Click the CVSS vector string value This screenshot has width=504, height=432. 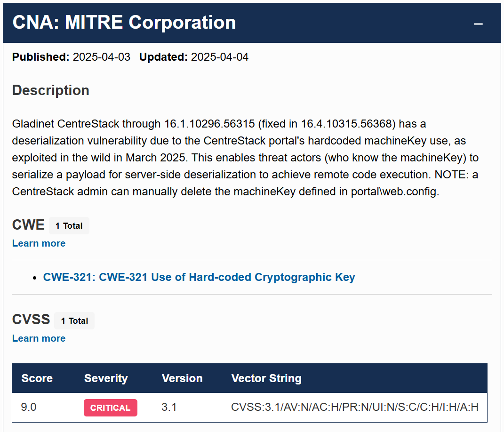click(x=354, y=407)
